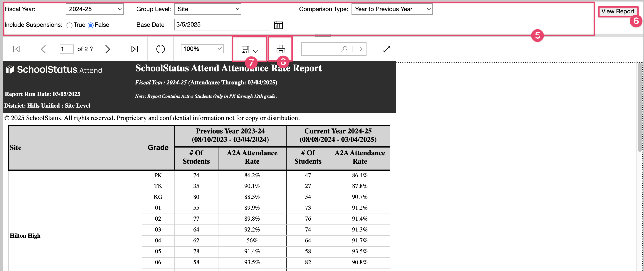The image size is (644, 271).
Task: Open the 100% zoom level dropdown
Action: coord(202,49)
